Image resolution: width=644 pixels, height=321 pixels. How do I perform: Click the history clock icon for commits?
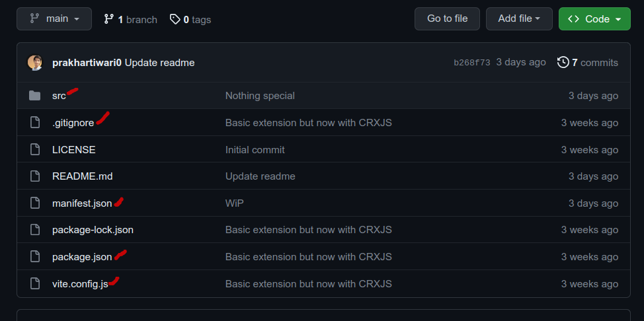pos(563,62)
